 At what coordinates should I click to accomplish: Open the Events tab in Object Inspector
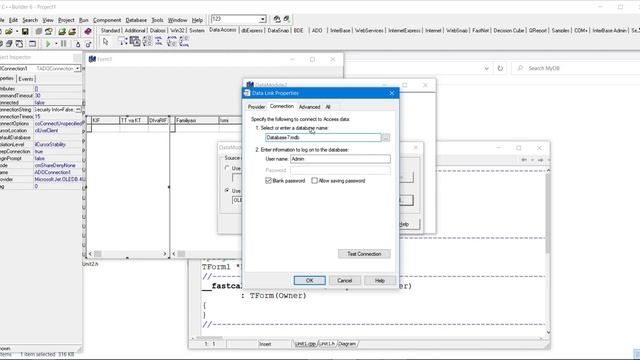coord(26,79)
